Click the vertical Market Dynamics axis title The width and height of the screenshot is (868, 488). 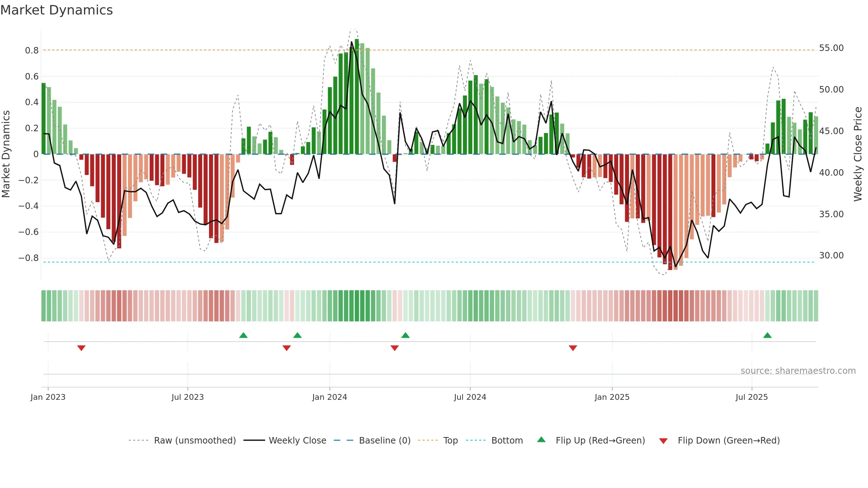pos(6,154)
